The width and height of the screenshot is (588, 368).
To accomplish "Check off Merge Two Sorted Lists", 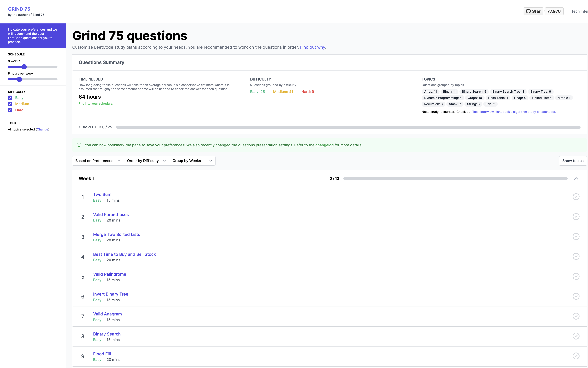I will pyautogui.click(x=576, y=237).
